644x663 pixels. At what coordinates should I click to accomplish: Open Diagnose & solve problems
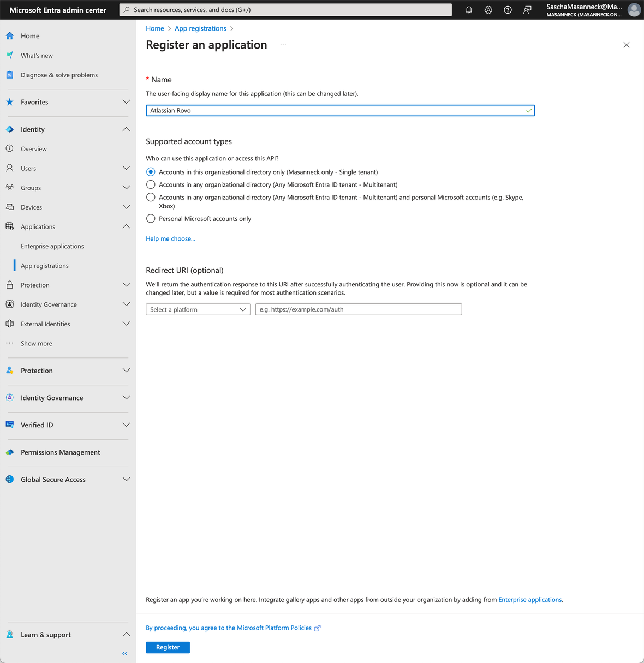coord(59,75)
